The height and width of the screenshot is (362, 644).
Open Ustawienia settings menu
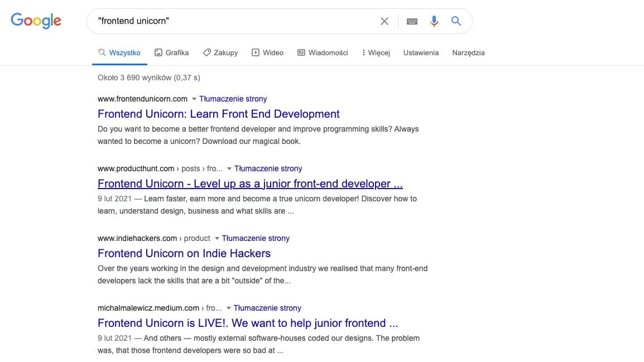click(421, 52)
